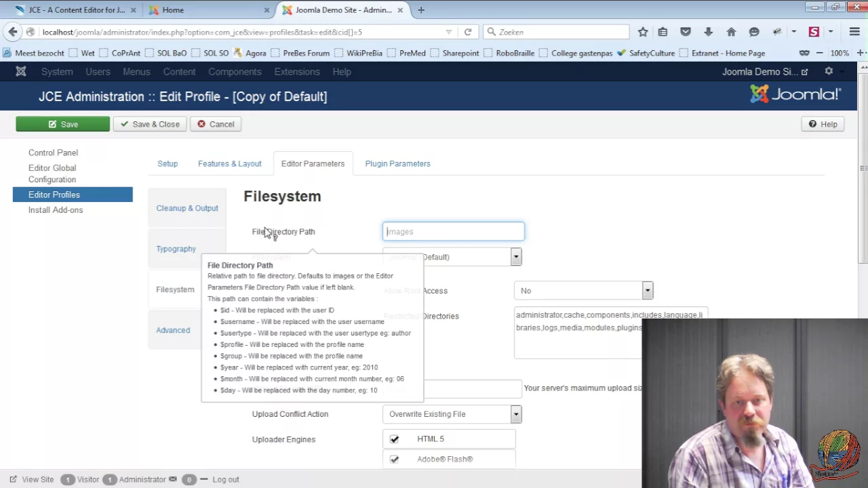Click the File Directory Path input field

click(454, 232)
